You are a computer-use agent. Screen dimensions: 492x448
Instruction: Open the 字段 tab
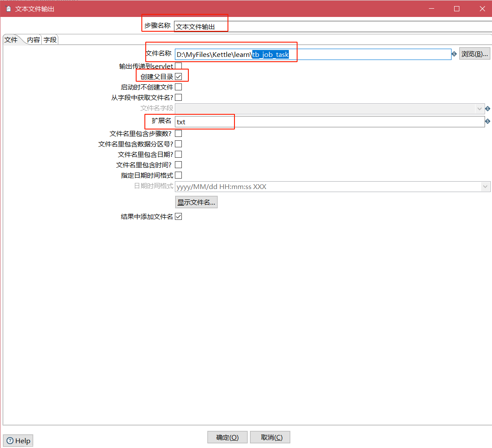pyautogui.click(x=50, y=40)
